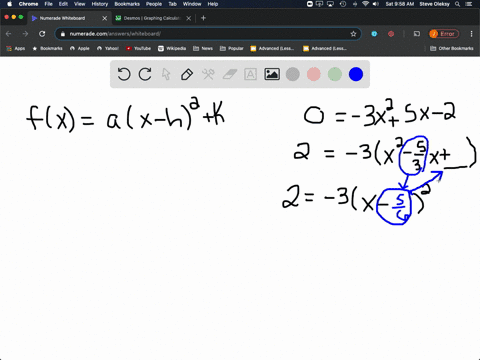Close the Numerade Whiteboard tab

pos(105,18)
